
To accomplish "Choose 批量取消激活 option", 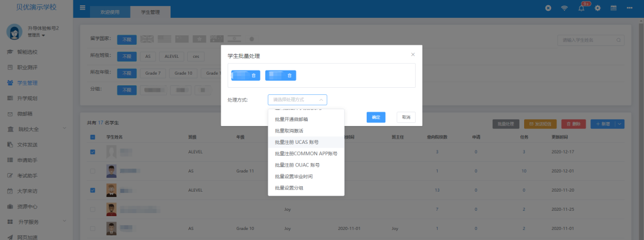I will point(306,131).
